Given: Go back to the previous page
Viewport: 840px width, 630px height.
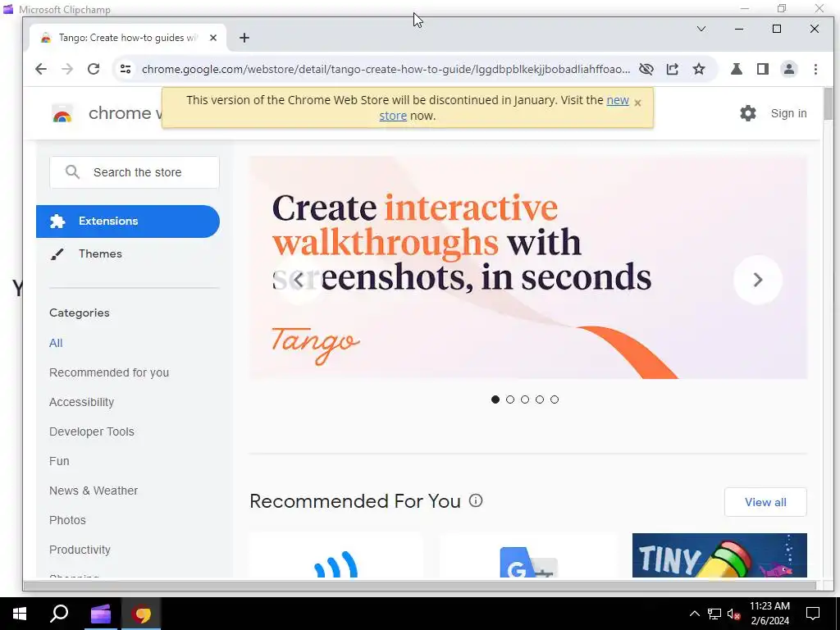Looking at the screenshot, I should (x=41, y=69).
